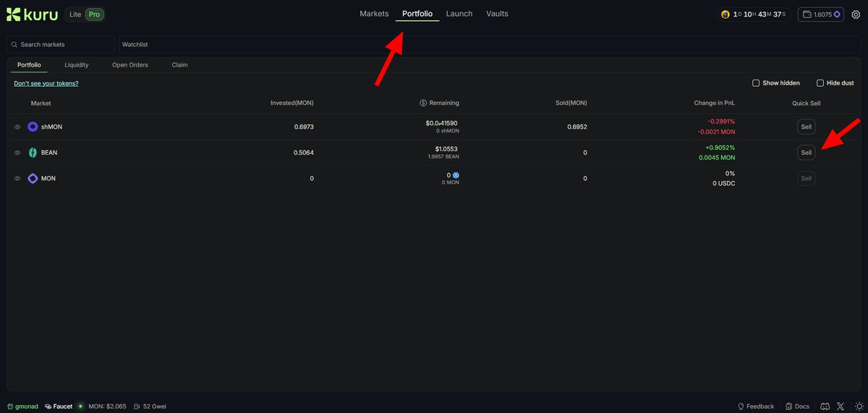Click the Watchlist bar
The height and width of the screenshot is (413, 868).
[490, 45]
